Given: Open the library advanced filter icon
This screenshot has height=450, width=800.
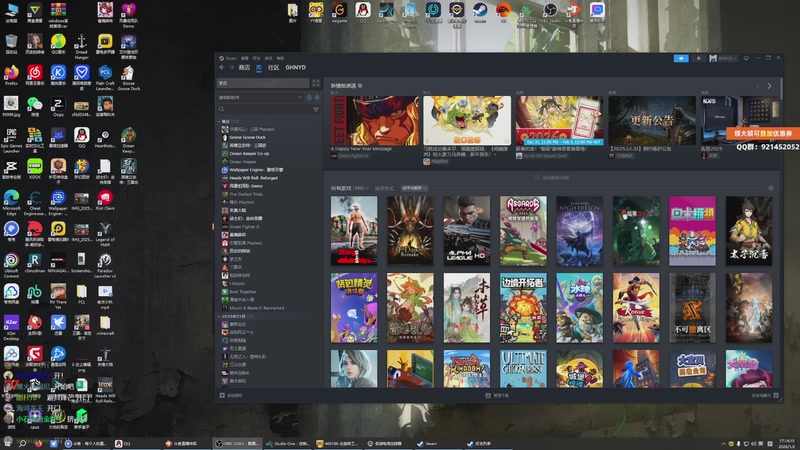Looking at the screenshot, I should (317, 110).
